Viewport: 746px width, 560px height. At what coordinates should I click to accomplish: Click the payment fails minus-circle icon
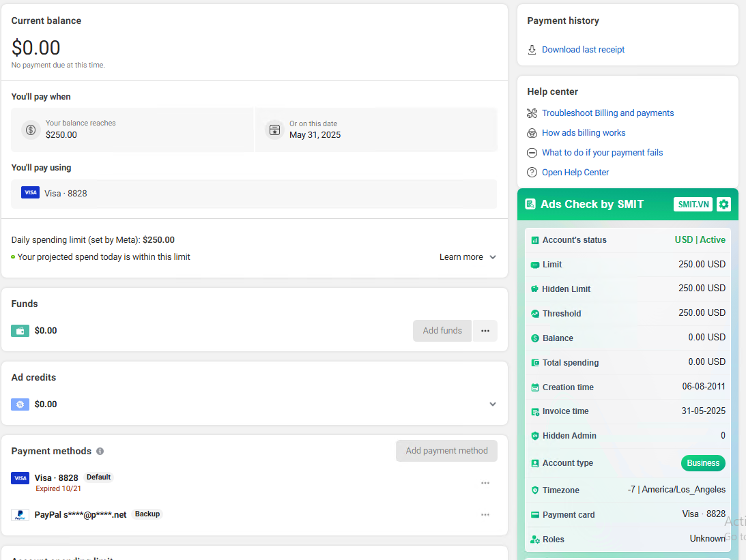pos(532,153)
